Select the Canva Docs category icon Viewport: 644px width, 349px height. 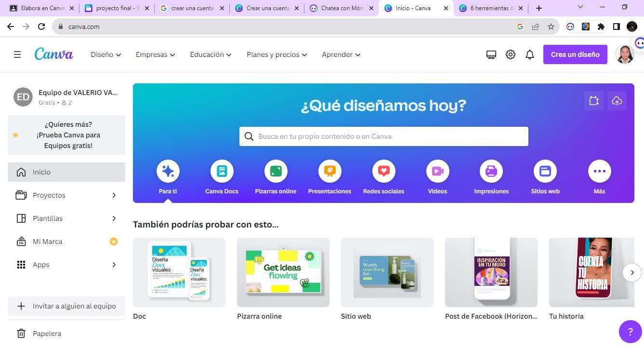tap(222, 171)
